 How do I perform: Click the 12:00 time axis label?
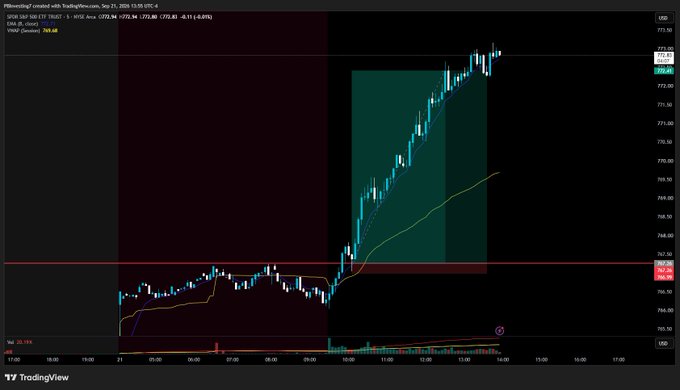coord(425,360)
